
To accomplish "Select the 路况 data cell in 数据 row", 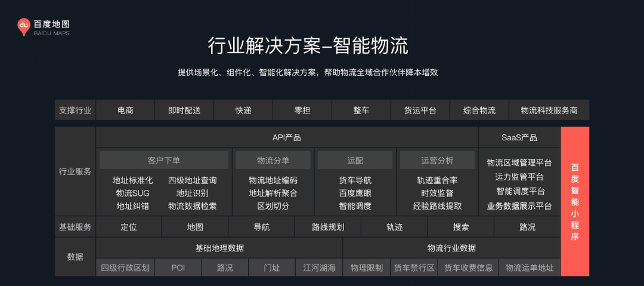I will point(225,268).
